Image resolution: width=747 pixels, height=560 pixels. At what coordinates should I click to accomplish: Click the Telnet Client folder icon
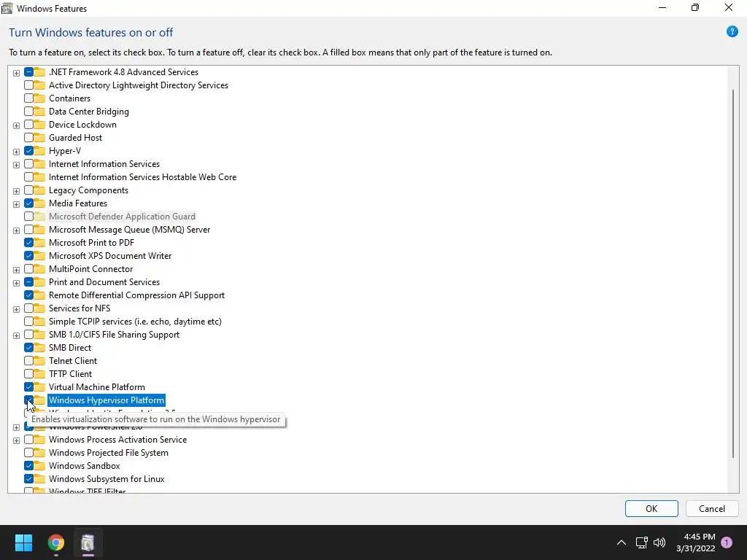39,361
